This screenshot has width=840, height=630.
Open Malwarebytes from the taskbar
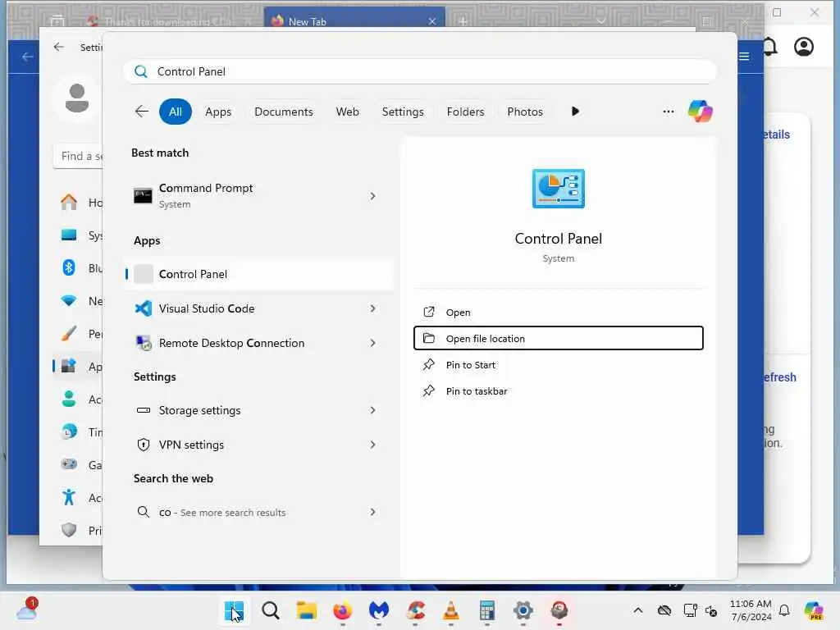[379, 610]
